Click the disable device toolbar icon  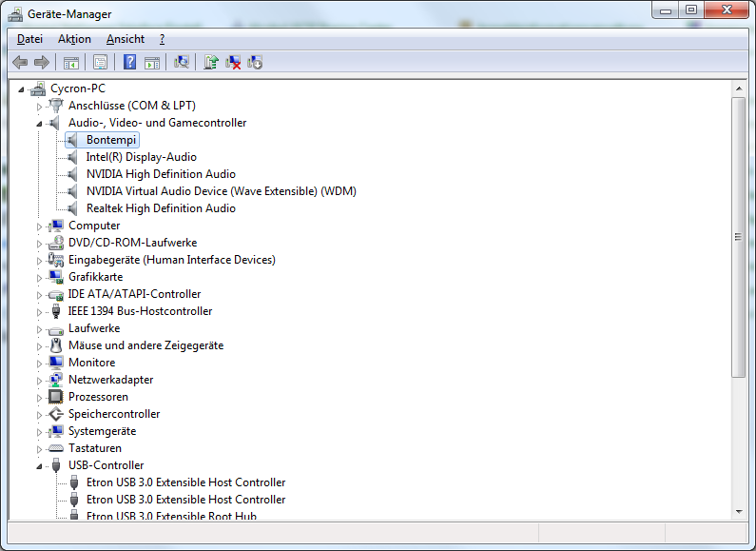point(255,62)
